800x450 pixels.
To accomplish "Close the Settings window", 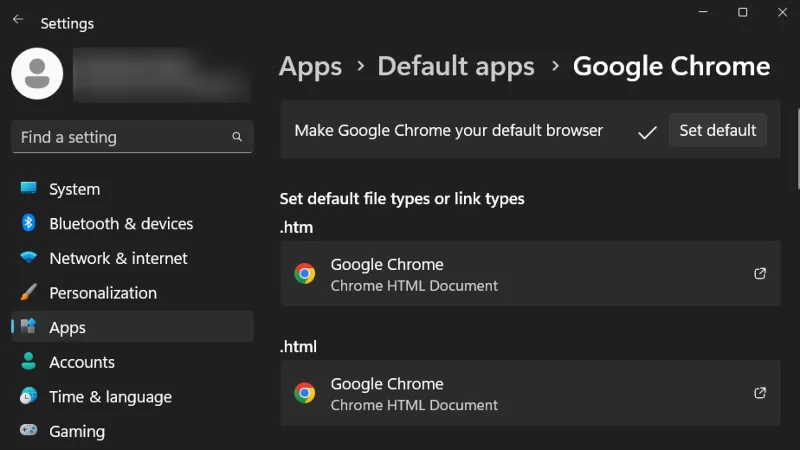I will coord(782,12).
